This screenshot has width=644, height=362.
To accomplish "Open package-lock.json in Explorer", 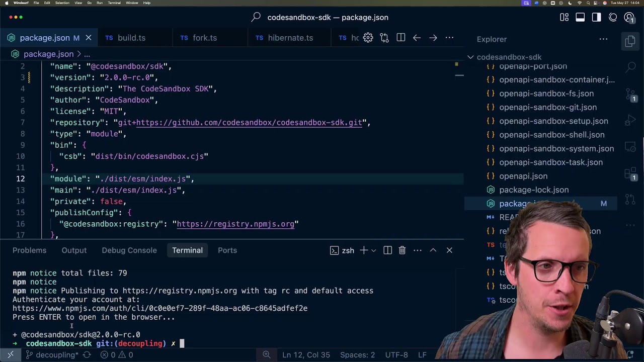I will [x=534, y=190].
